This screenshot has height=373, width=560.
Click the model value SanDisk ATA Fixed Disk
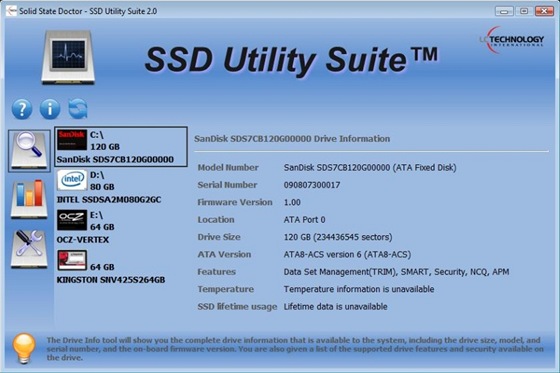(x=370, y=167)
